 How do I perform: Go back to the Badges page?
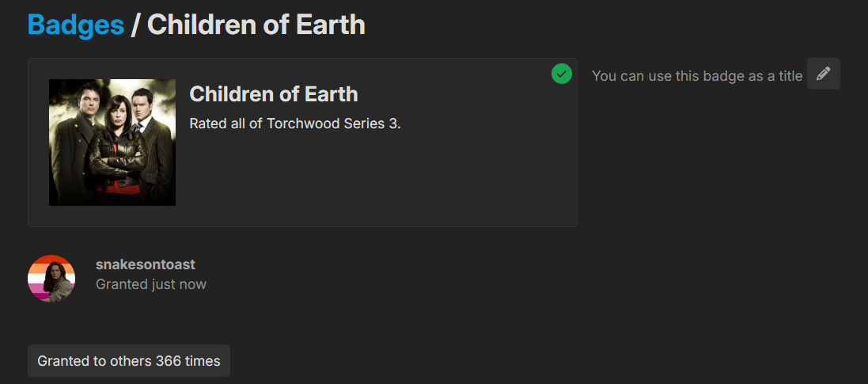click(76, 25)
